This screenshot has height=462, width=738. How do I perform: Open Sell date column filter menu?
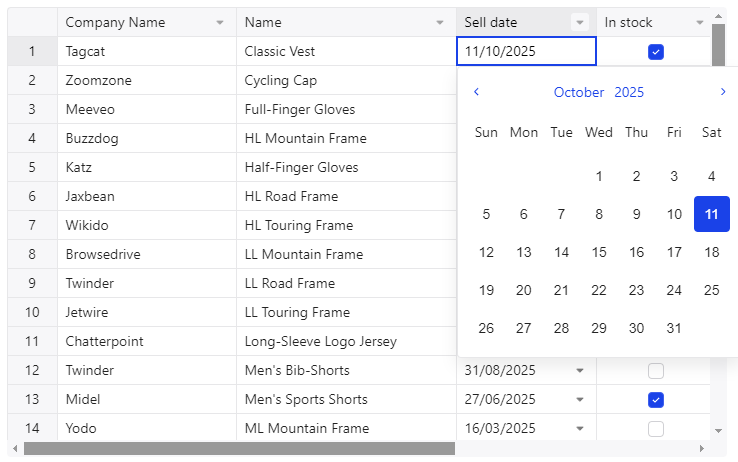[580, 23]
